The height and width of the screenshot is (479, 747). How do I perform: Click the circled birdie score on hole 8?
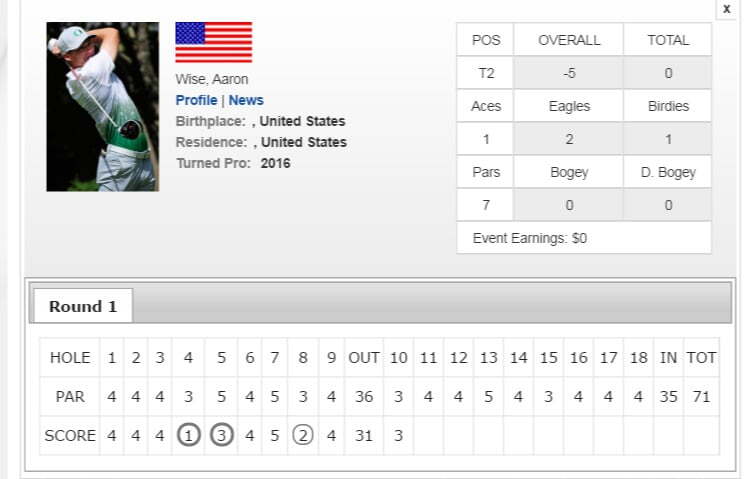(303, 435)
